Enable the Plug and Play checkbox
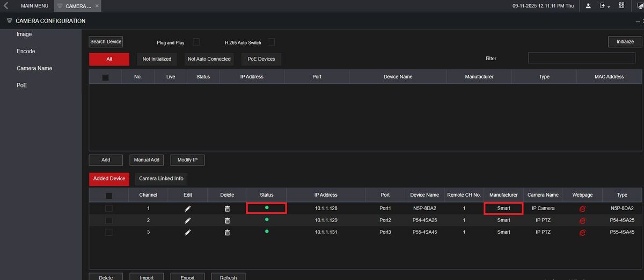The image size is (644, 280). click(x=196, y=42)
